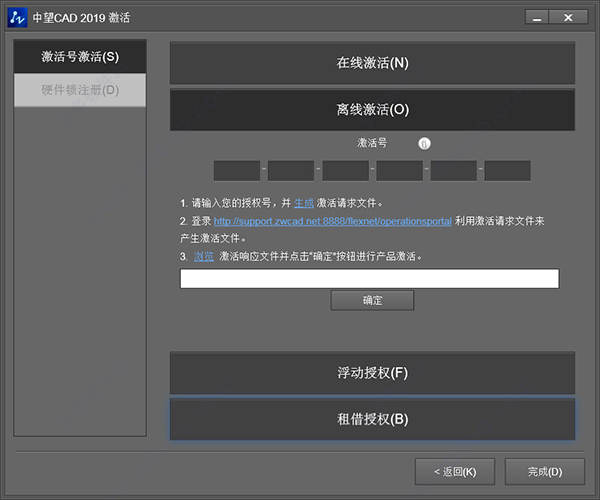The height and width of the screenshot is (500, 600).
Task: Click the text 利用激活请求文件来 in step 2
Action: tap(499, 221)
